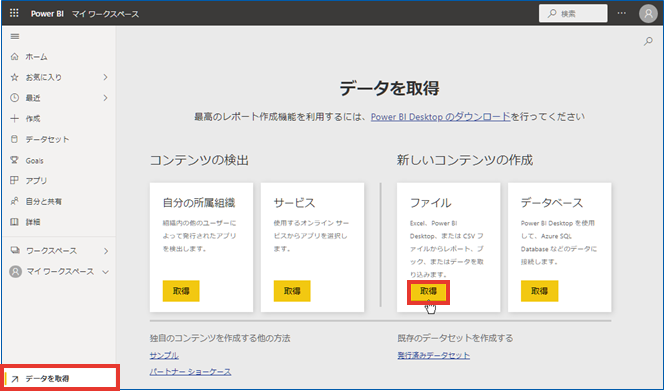Click the Power BI logo text
664x391 pixels.
(47, 14)
